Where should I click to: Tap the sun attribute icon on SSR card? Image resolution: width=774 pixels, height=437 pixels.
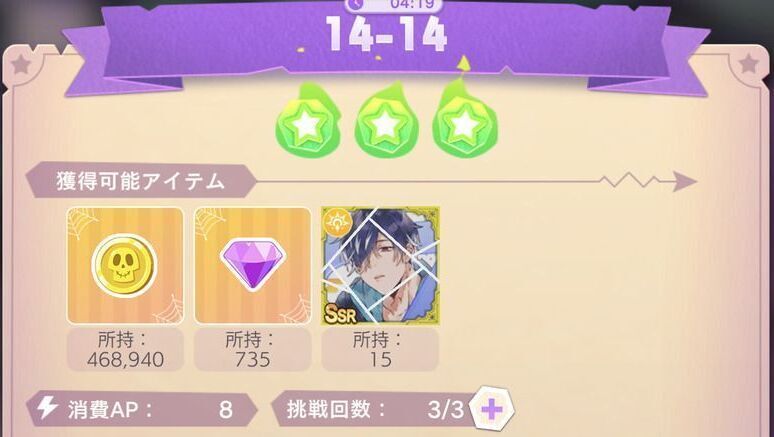[x=338, y=223]
